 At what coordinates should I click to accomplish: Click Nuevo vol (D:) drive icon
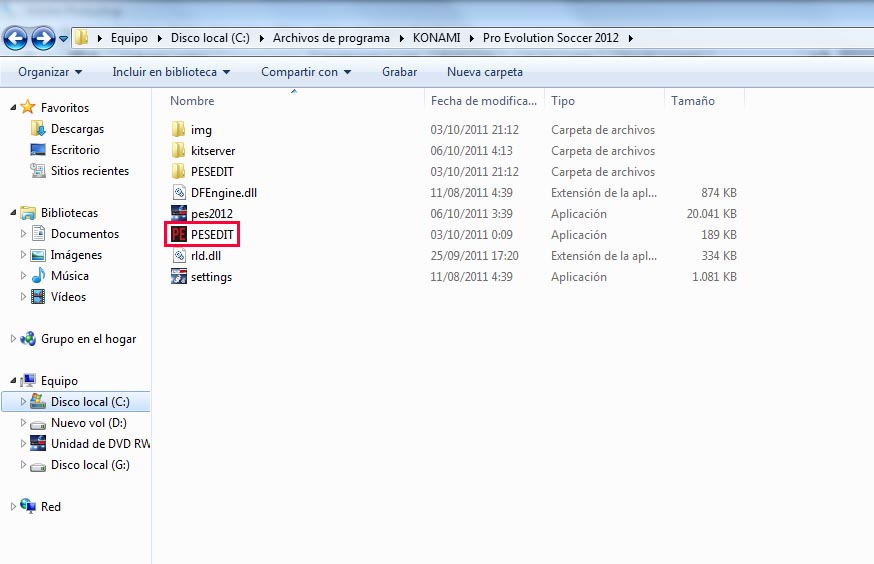[x=38, y=424]
